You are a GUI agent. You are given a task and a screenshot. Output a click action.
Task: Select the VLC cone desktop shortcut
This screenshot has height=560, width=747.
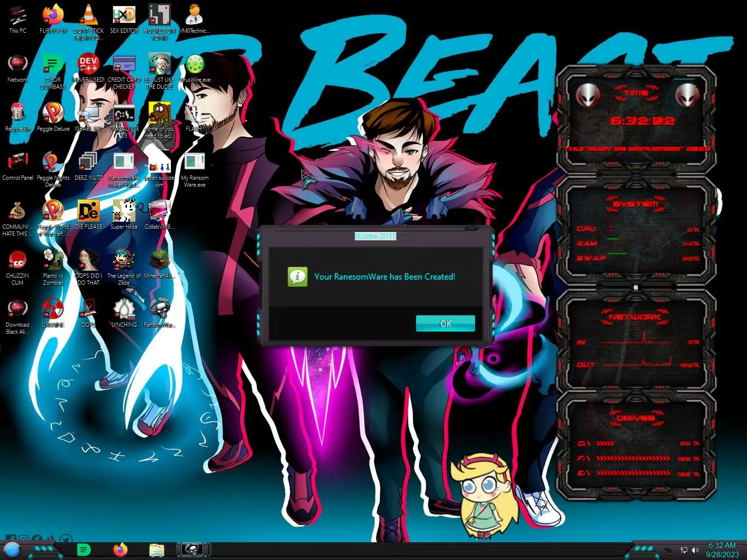tap(89, 22)
